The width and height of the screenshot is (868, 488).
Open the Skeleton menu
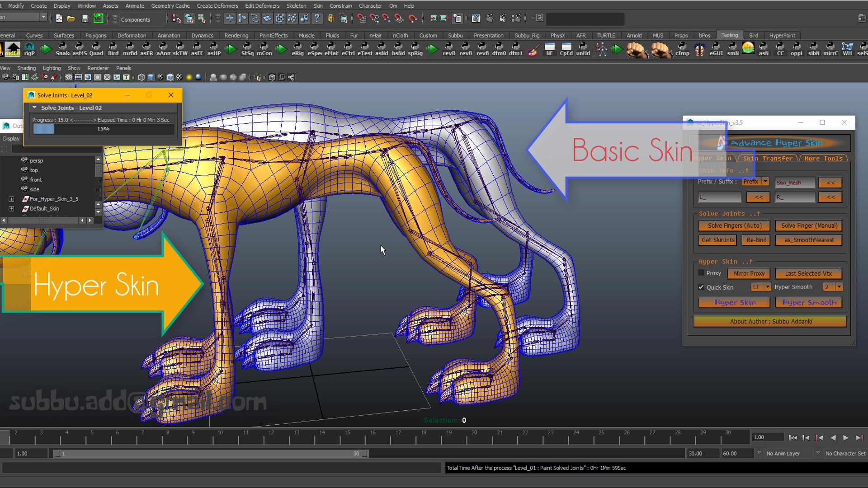[296, 6]
